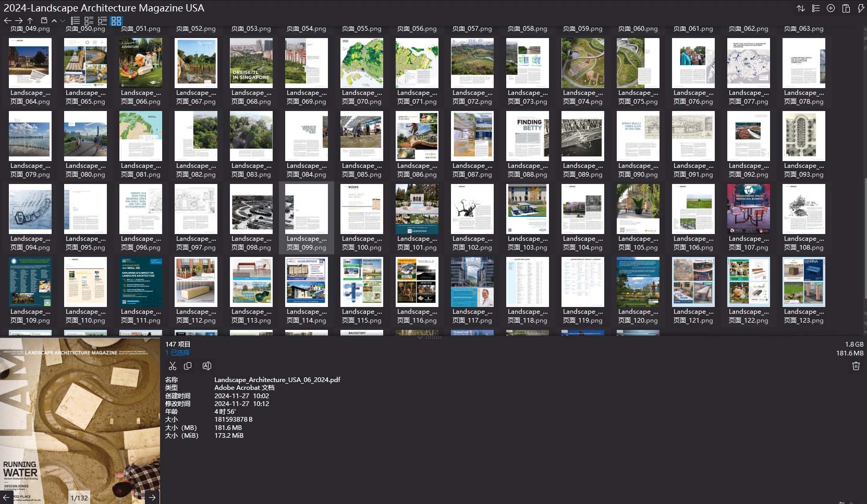Viewport: 867px width, 504px height.
Task: Select thumbnail 页面_066.png
Action: [141, 64]
